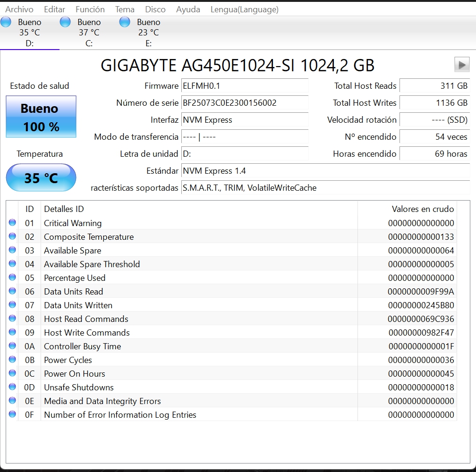This screenshot has width=476, height=472.
Task: Switch to the C: drive tab at 37 °C
Action: tap(89, 33)
